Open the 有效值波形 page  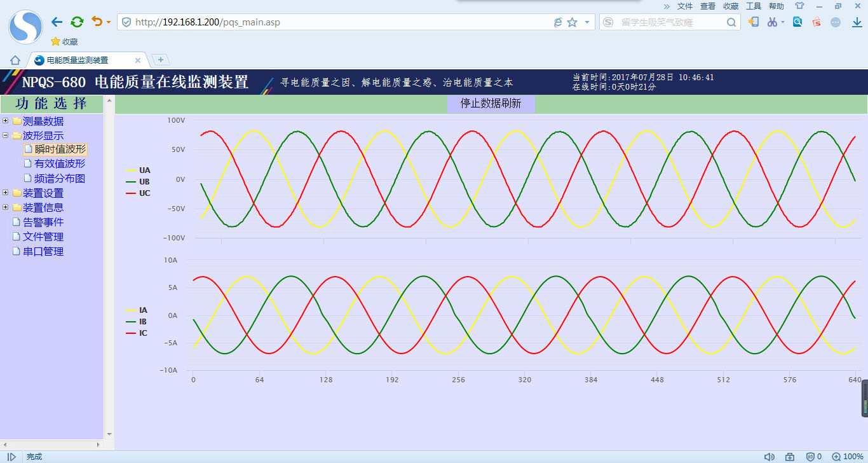click(x=60, y=164)
